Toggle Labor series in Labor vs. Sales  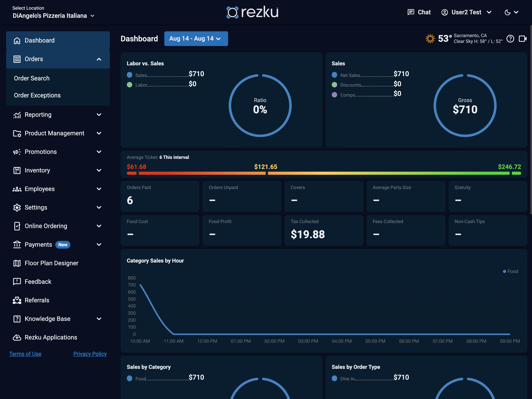[130, 85]
